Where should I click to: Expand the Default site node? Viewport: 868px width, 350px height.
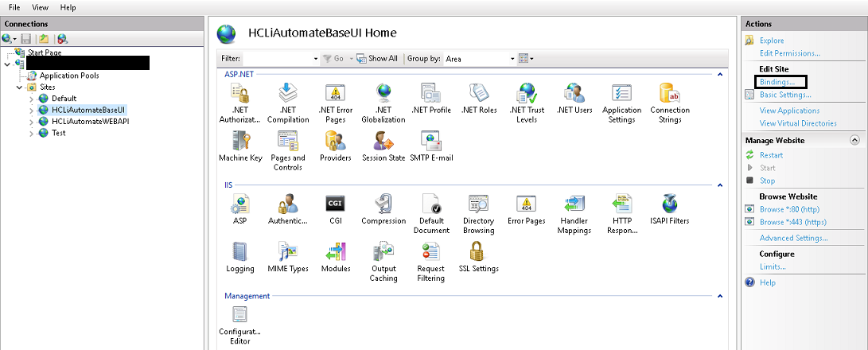[x=32, y=99]
